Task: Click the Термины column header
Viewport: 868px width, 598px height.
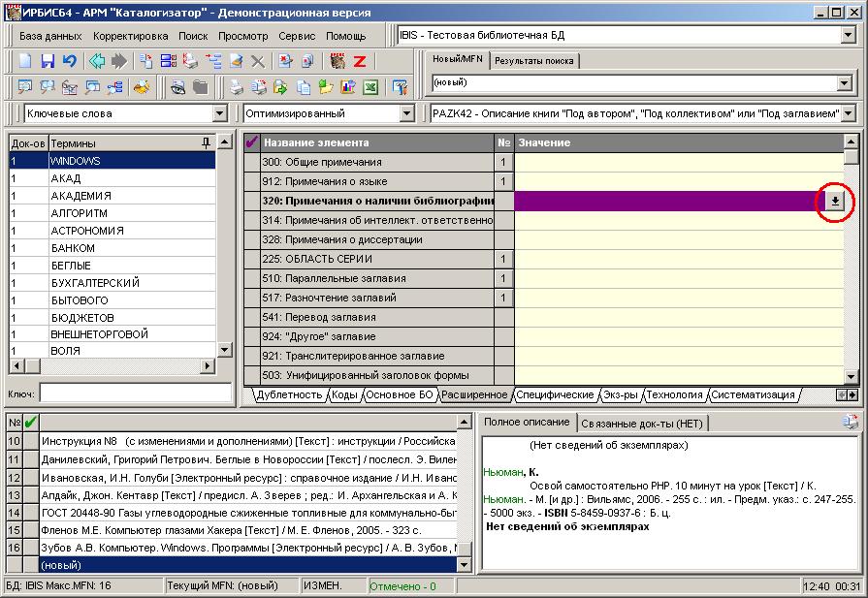Action: coord(132,143)
